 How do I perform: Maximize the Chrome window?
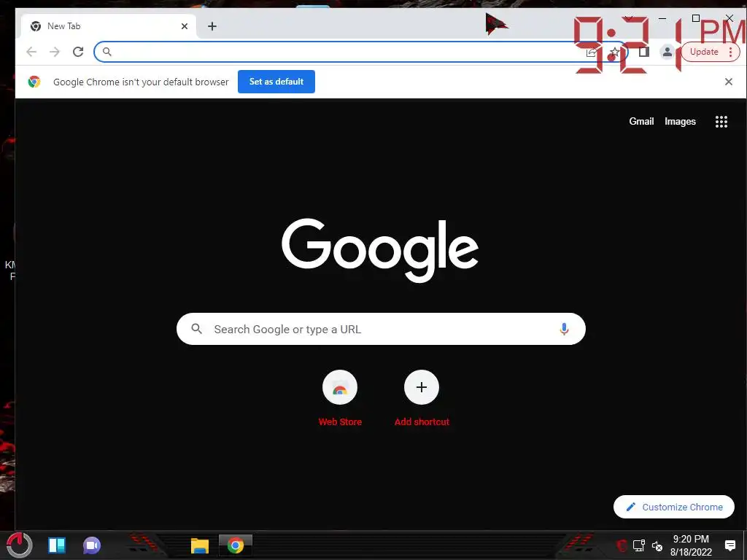[x=695, y=18]
